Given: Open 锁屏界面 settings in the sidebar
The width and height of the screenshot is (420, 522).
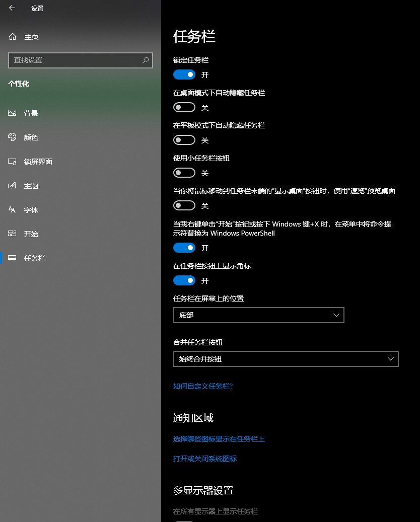Looking at the screenshot, I should pos(38,161).
